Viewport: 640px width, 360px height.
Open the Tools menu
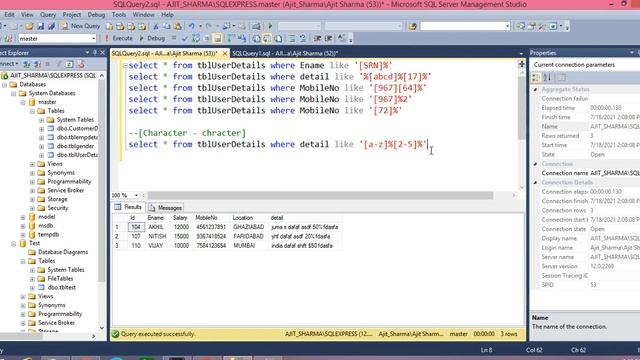pyautogui.click(x=119, y=15)
